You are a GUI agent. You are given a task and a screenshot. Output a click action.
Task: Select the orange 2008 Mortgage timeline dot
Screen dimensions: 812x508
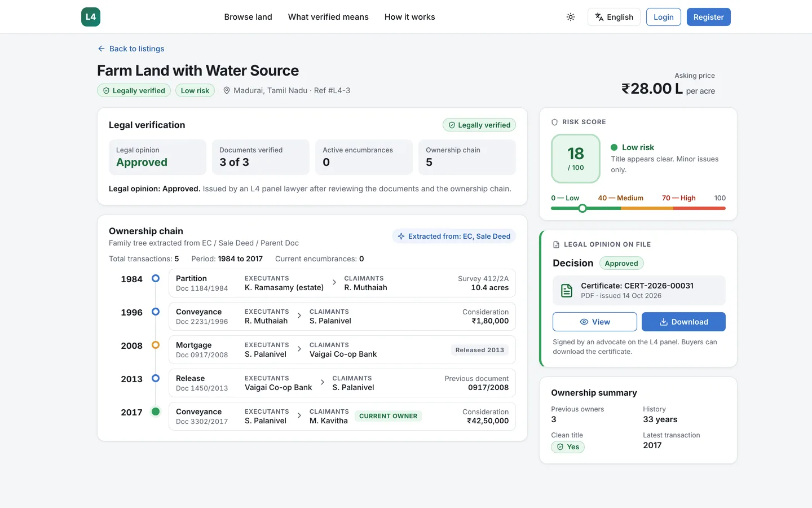[156, 345]
